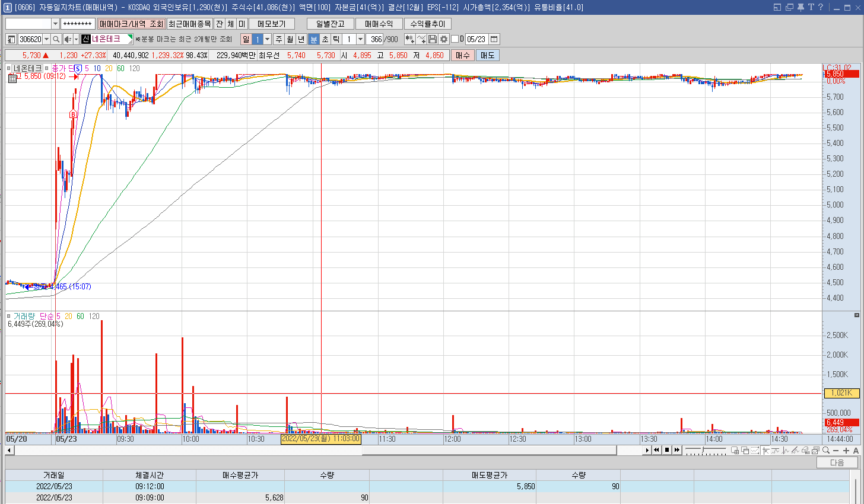The height and width of the screenshot is (504, 864).
Task: Toggle the small square before 거래량 label
Action: tap(9, 316)
